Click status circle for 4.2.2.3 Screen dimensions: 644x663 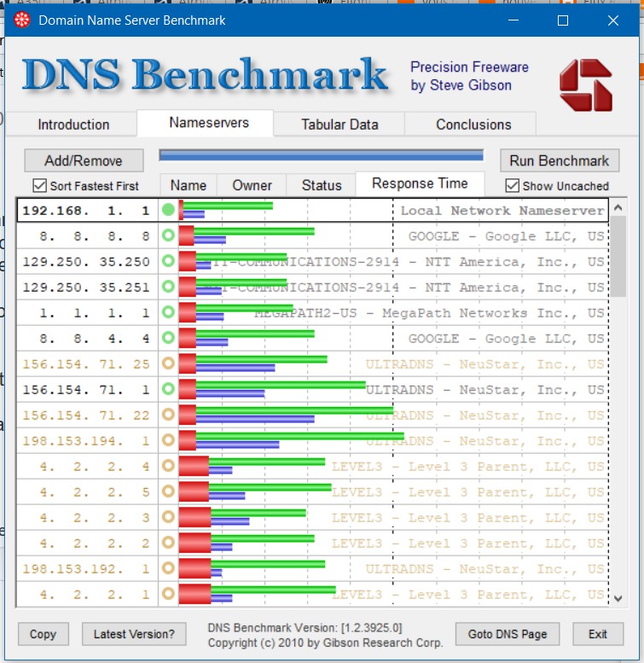coord(168,517)
